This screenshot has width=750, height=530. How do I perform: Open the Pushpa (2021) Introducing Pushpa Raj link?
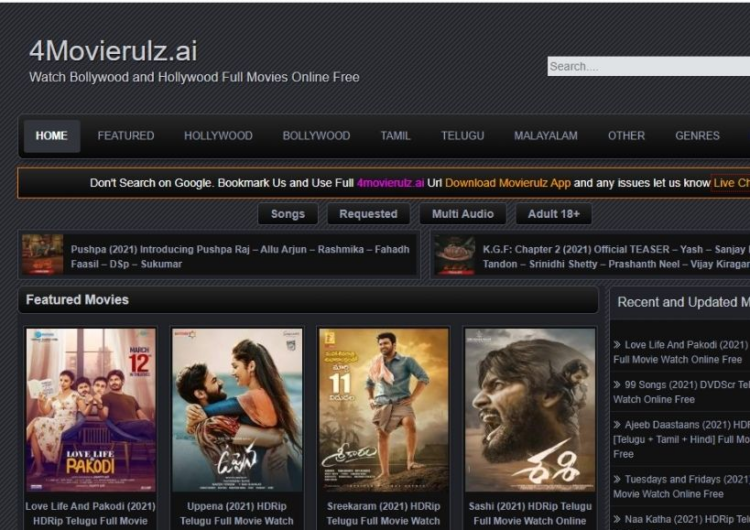(240, 256)
